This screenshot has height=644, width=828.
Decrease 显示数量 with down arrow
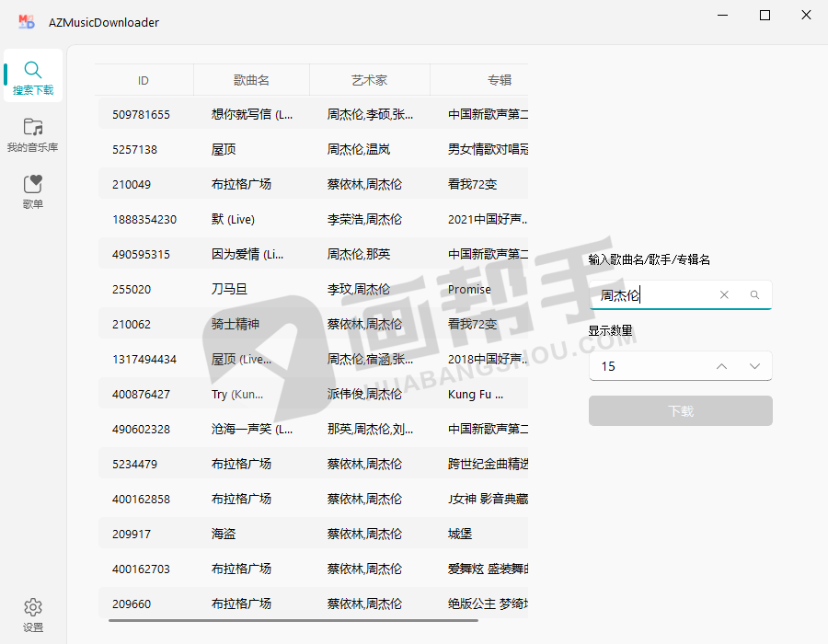(x=754, y=366)
